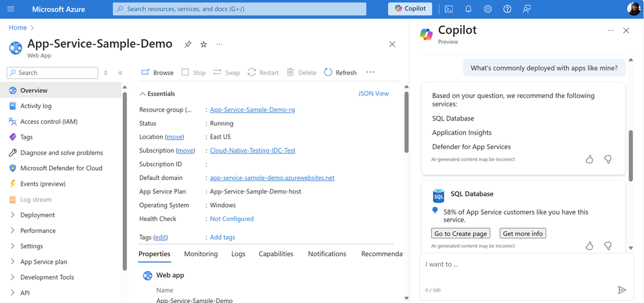Open portal settings gear
Viewport: 644px width, 303px height.
coord(487,9)
